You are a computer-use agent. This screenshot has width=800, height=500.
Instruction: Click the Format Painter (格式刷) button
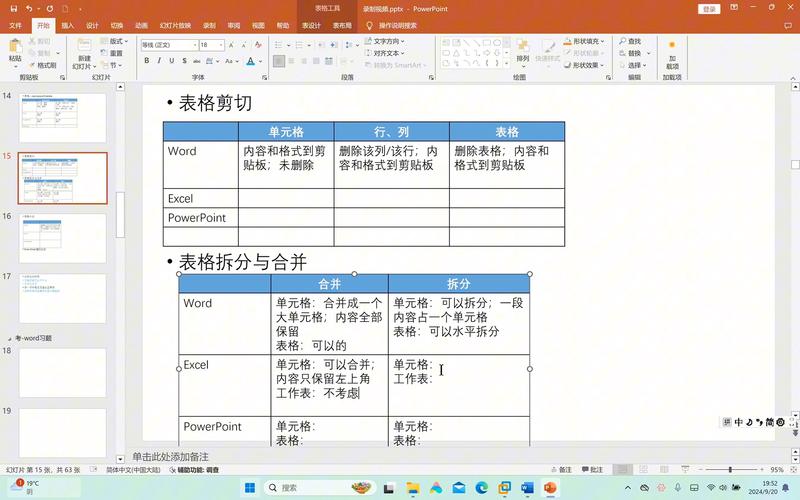43,65
